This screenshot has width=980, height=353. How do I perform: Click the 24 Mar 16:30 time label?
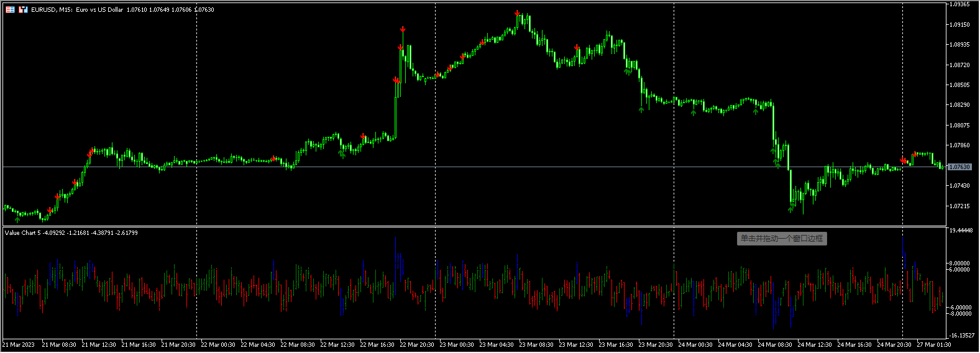pyautogui.click(x=854, y=345)
